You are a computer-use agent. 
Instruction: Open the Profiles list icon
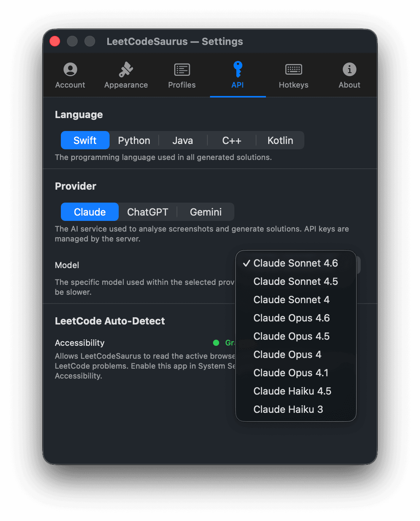(x=182, y=70)
